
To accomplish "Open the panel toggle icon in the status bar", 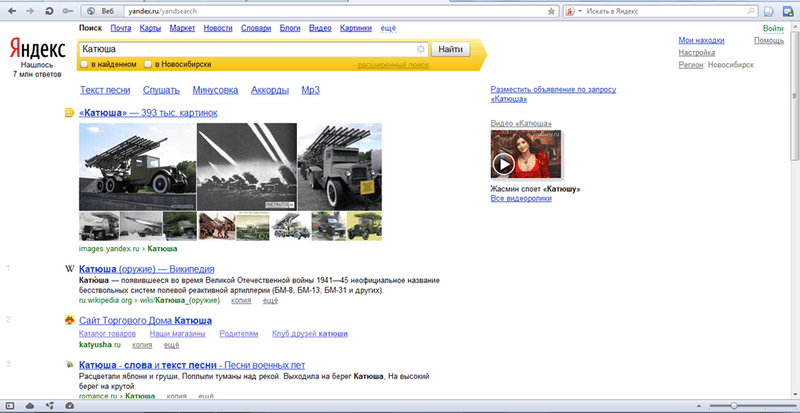I will point(9,404).
